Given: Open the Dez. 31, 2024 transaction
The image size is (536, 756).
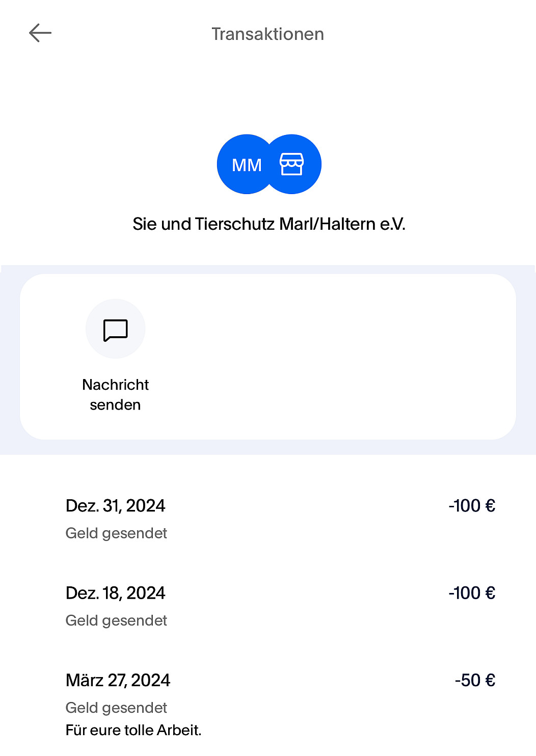Looking at the screenshot, I should [x=116, y=506].
